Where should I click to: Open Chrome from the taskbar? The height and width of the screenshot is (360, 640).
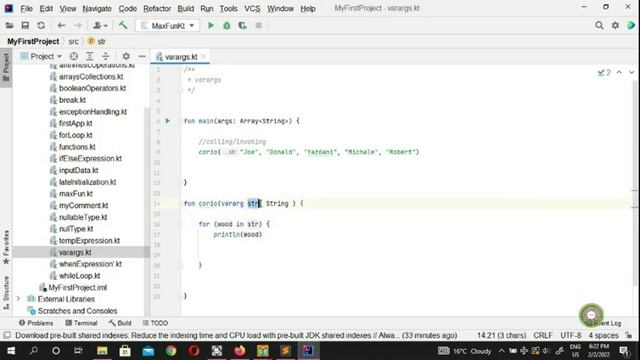click(171, 351)
